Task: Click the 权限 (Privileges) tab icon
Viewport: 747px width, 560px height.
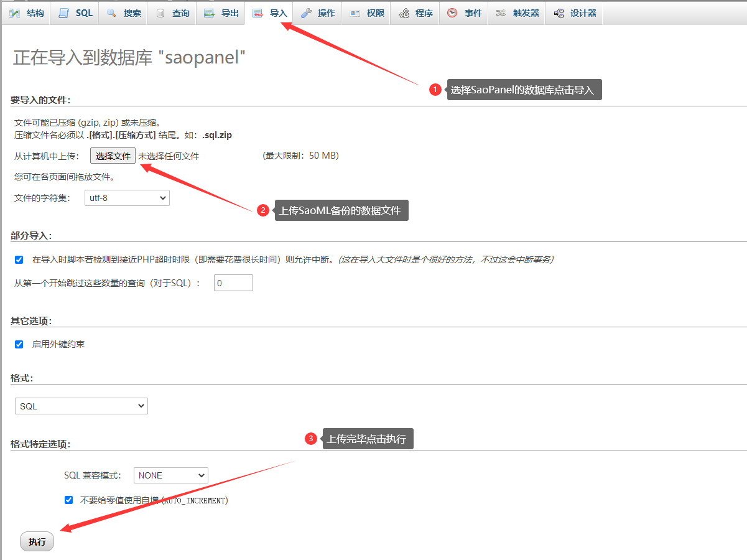Action: [x=355, y=13]
